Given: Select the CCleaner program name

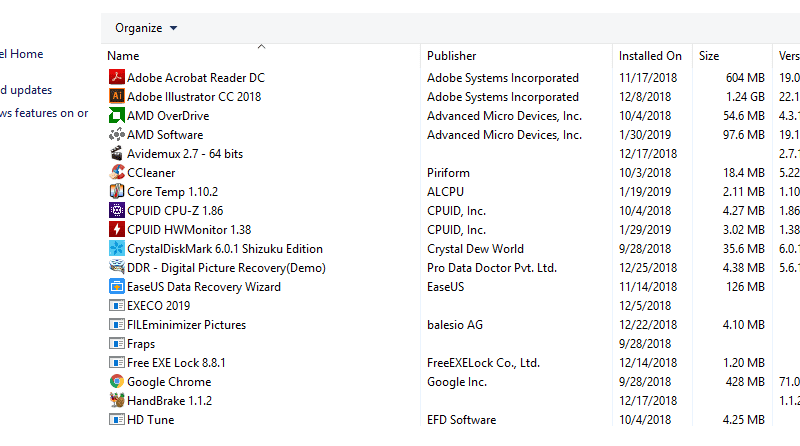Looking at the screenshot, I should 151,172.
